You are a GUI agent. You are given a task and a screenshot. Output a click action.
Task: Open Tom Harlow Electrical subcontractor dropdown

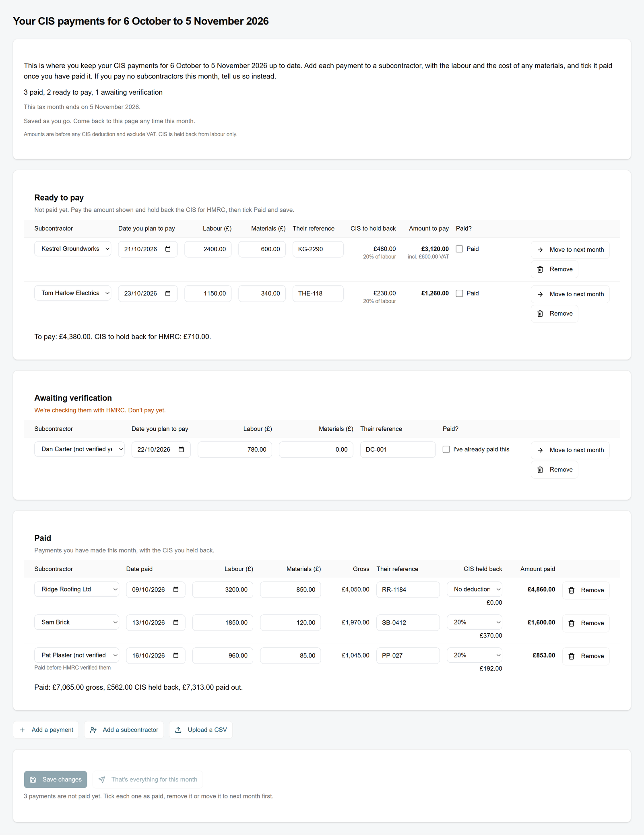[x=72, y=293]
